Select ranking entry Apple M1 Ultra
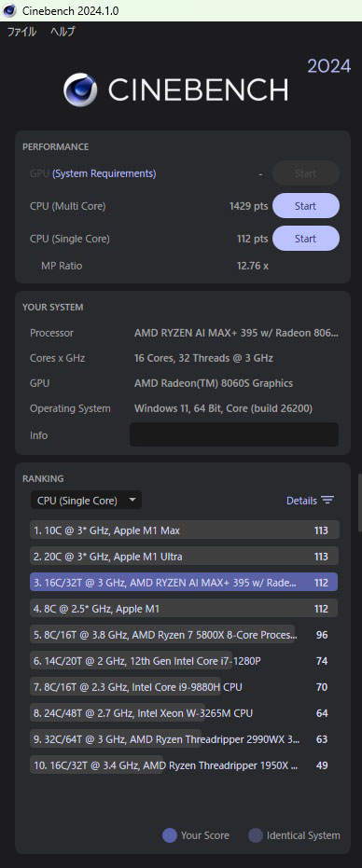362x868 pixels. tap(184, 557)
